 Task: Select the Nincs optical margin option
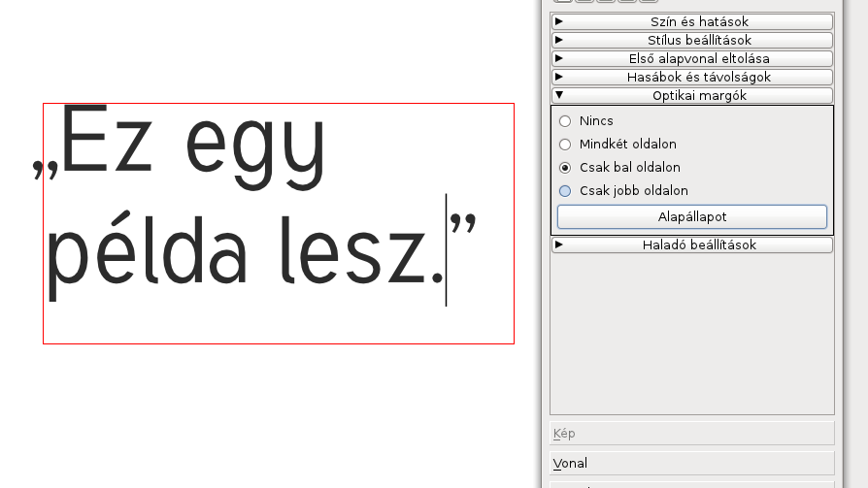tap(565, 120)
